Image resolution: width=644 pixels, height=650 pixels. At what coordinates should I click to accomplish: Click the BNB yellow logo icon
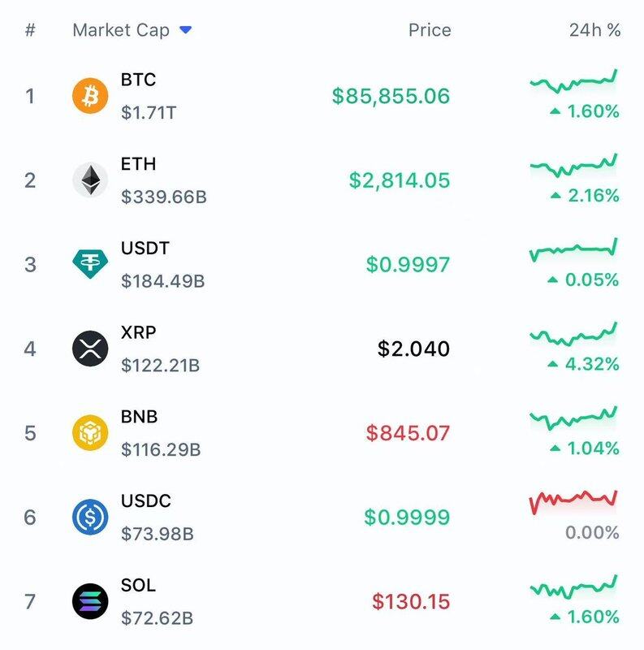[x=89, y=432]
